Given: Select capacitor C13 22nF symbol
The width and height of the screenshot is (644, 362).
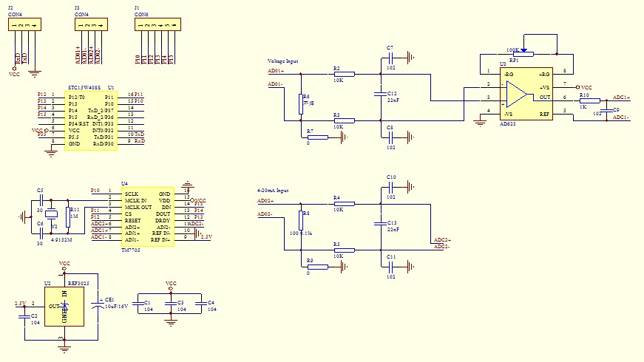Looking at the screenshot, I should click(380, 223).
